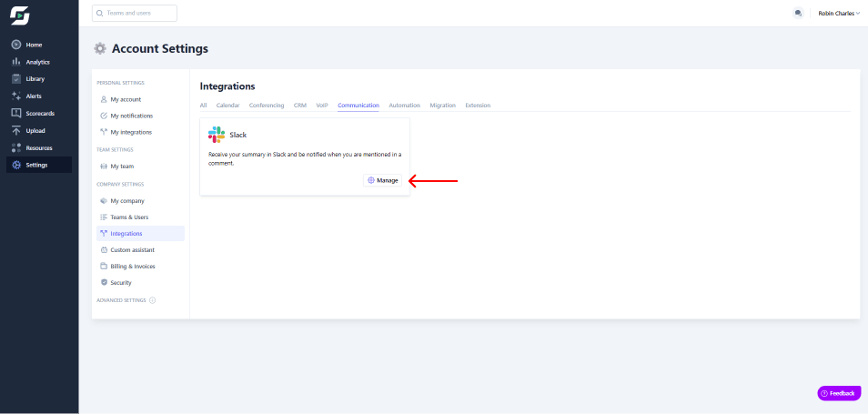Go to Scorecards in main sidebar
The height and width of the screenshot is (414, 868).
tap(39, 114)
